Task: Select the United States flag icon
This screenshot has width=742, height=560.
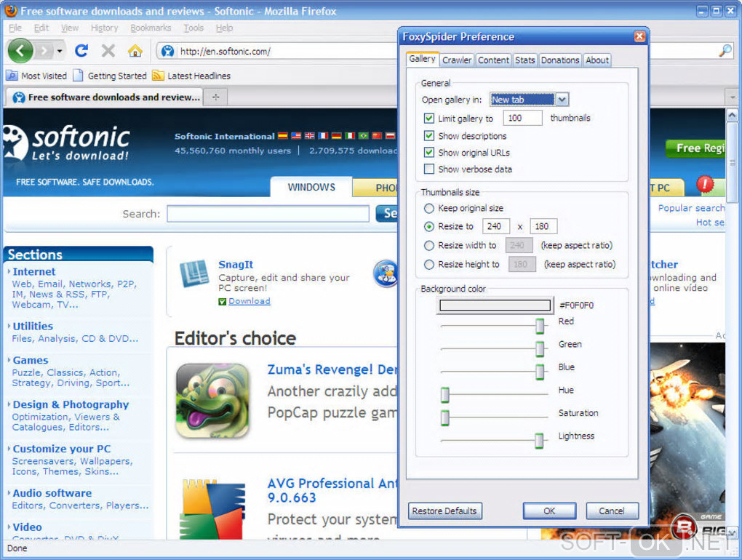Action: (x=296, y=136)
